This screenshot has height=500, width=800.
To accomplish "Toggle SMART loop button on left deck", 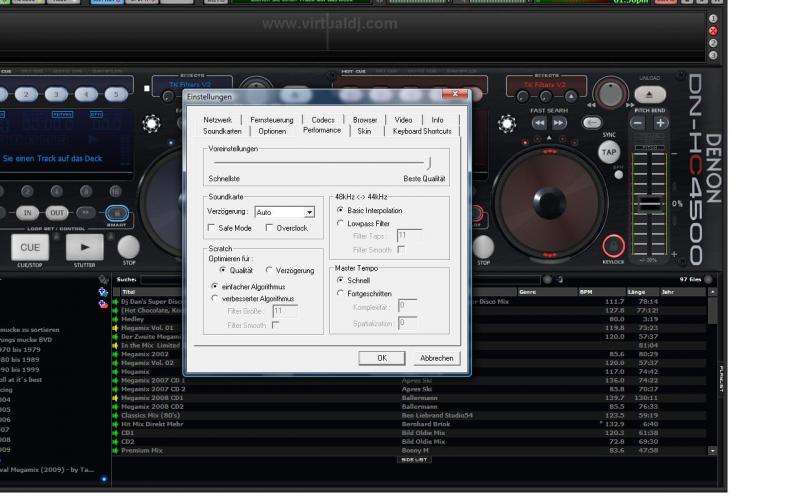I will [x=117, y=213].
